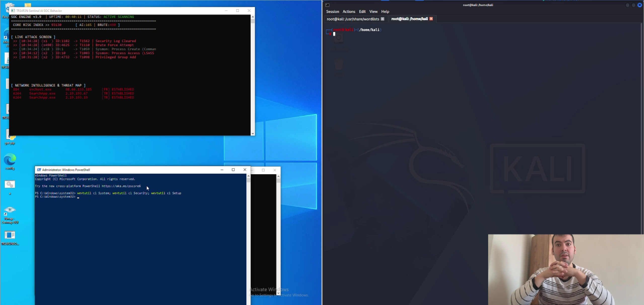Click the PowerShell scrollbar up arrow
This screenshot has width=644, height=305.
(x=248, y=176)
